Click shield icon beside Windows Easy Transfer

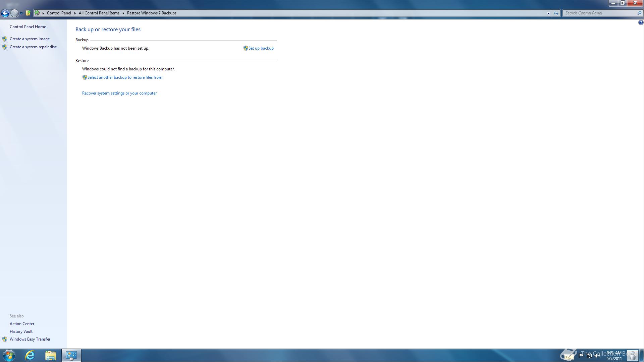point(5,339)
